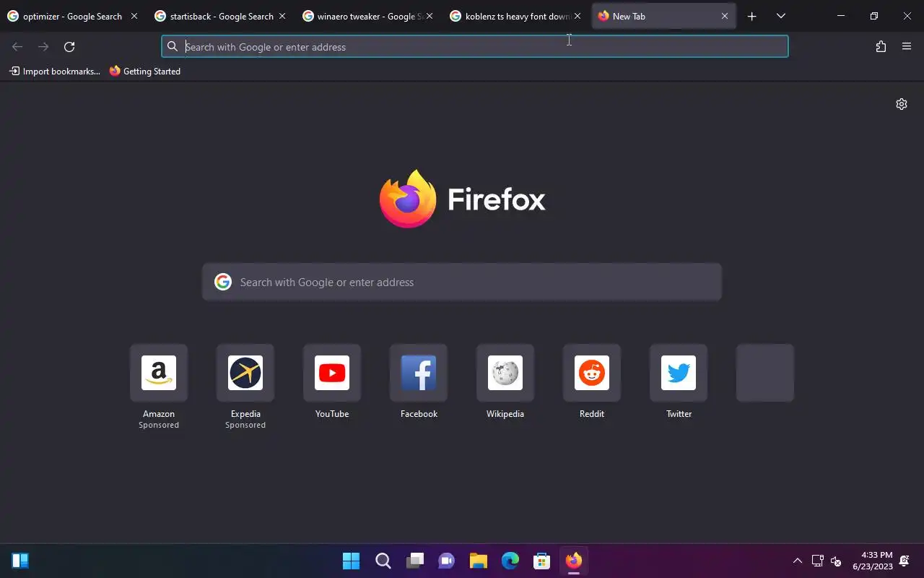Open new tab personalize settings gear

pyautogui.click(x=901, y=104)
